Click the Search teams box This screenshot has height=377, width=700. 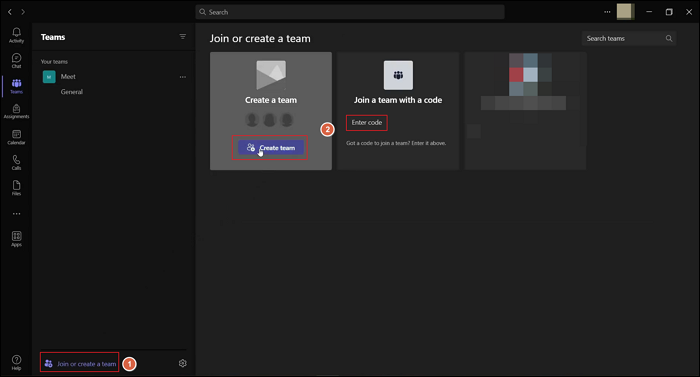tap(629, 38)
